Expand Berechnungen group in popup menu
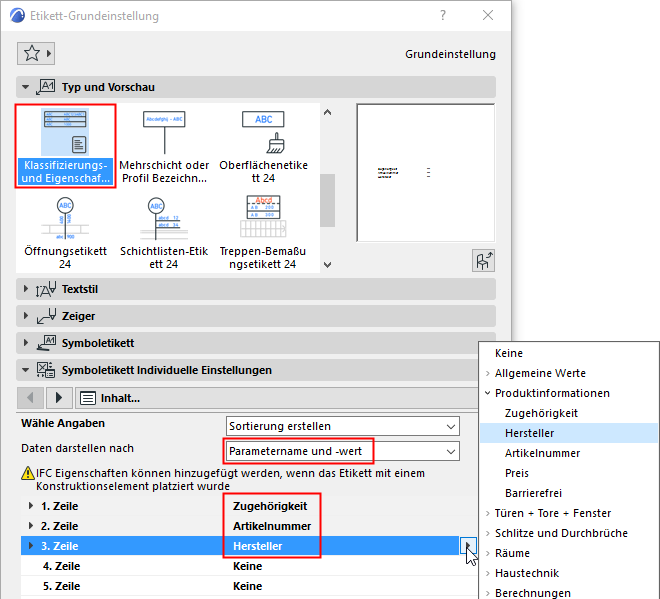Viewport: 660px width, 599px height. [x=488, y=593]
